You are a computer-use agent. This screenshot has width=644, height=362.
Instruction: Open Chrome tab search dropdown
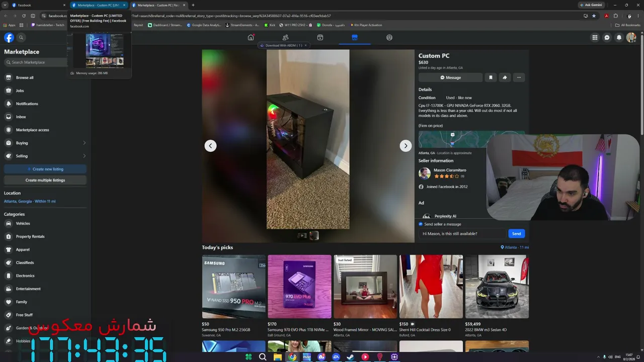pos(5,5)
